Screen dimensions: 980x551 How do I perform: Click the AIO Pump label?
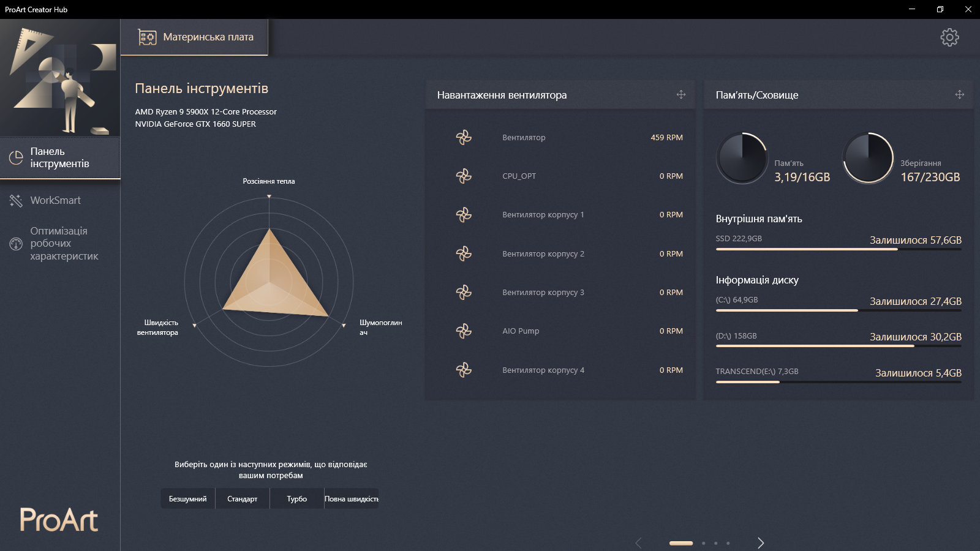521,331
